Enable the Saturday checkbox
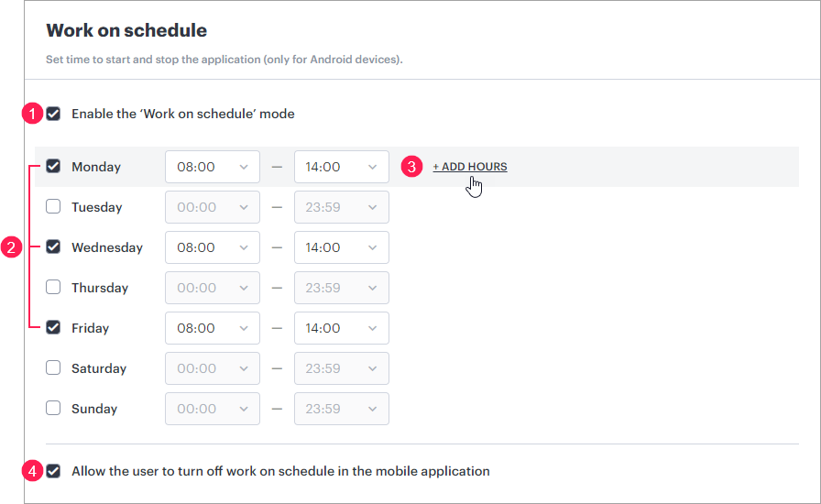This screenshot has width=821, height=504. coord(54,368)
